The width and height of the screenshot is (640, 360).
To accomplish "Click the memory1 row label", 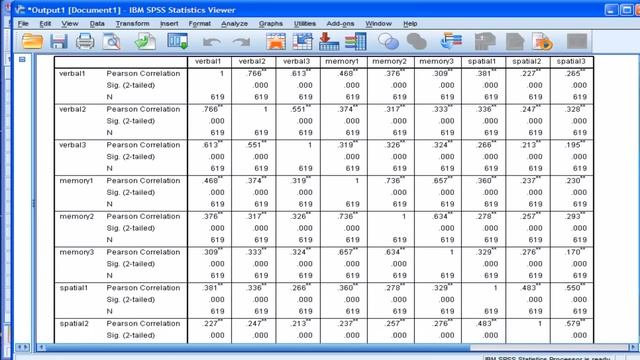I will click(76, 181).
